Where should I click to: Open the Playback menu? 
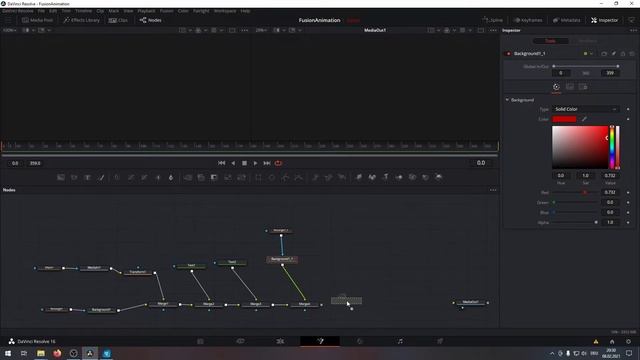tap(146, 11)
